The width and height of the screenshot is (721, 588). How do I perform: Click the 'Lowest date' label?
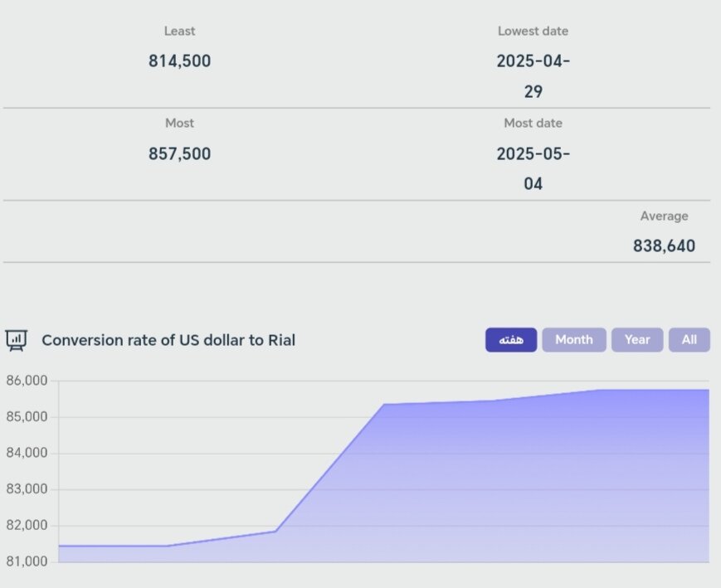(x=533, y=31)
